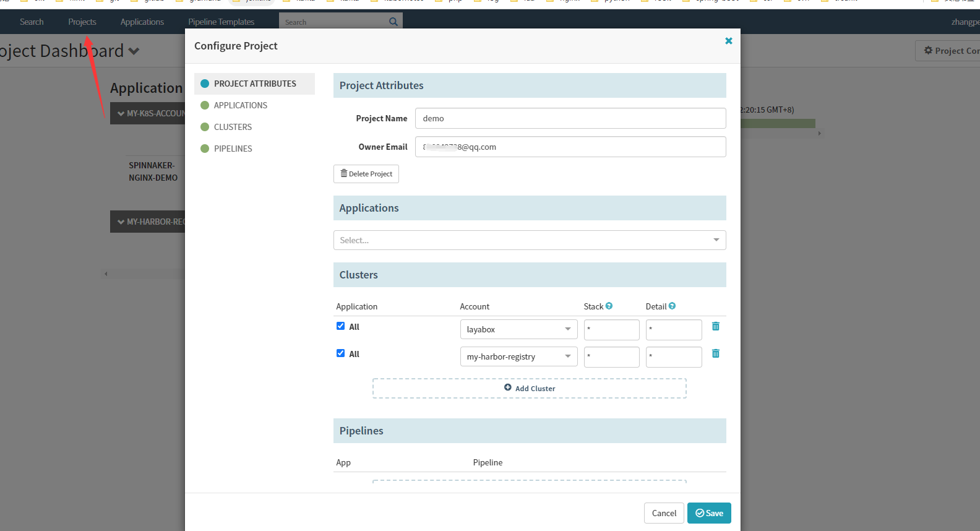Toggle the All checkbox for layabox
The image size is (980, 531).
point(340,326)
